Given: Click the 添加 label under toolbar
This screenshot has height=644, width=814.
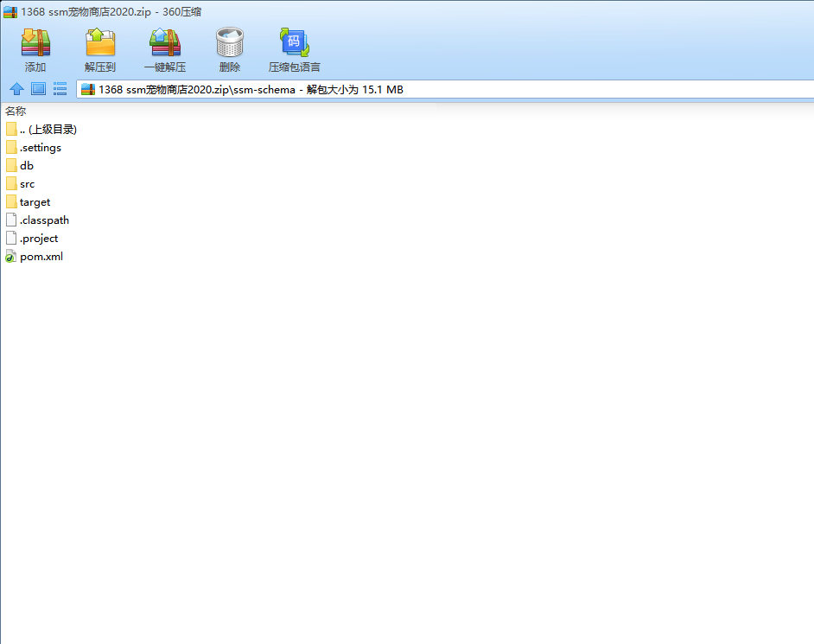Looking at the screenshot, I should click(35, 67).
